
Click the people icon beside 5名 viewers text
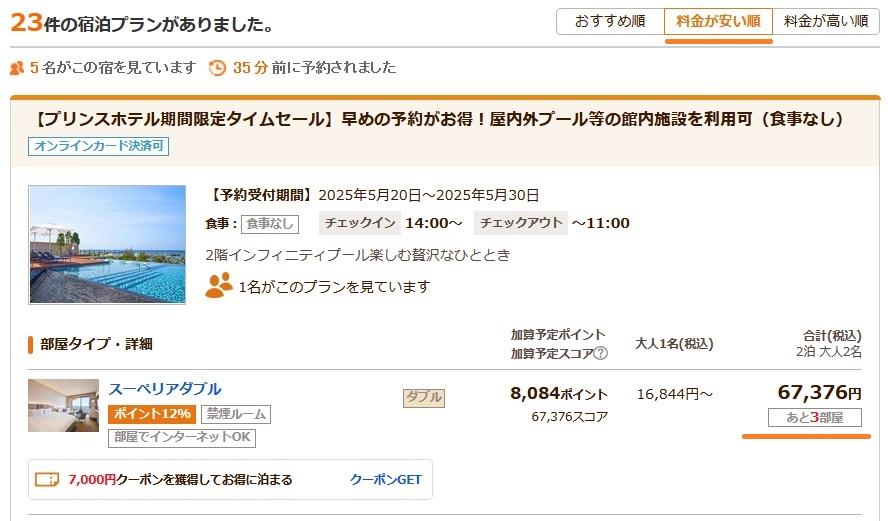pyautogui.click(x=16, y=68)
